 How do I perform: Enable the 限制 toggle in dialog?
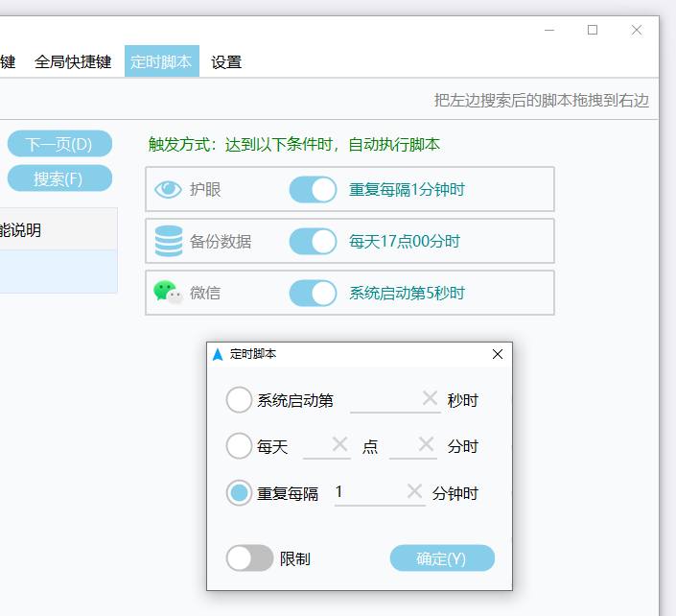(x=249, y=558)
